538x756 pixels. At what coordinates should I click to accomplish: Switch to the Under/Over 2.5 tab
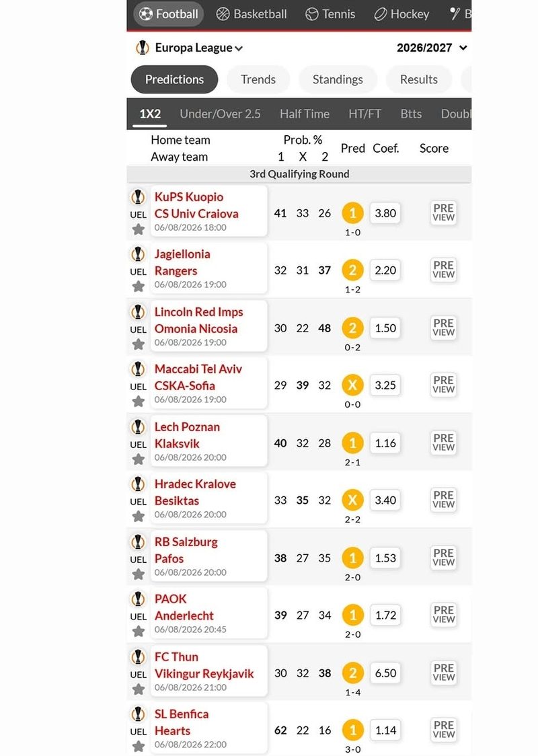click(x=220, y=114)
